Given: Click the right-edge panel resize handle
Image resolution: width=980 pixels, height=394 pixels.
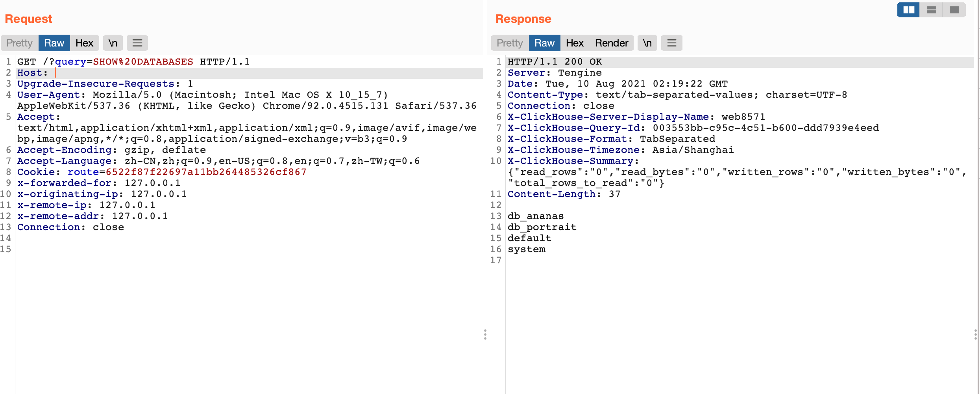Looking at the screenshot, I should [975, 335].
